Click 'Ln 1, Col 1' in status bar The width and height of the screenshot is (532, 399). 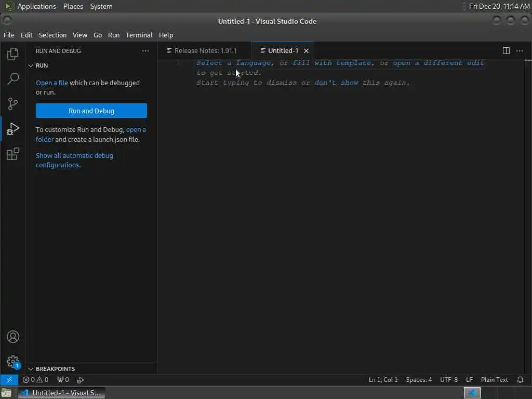383,380
